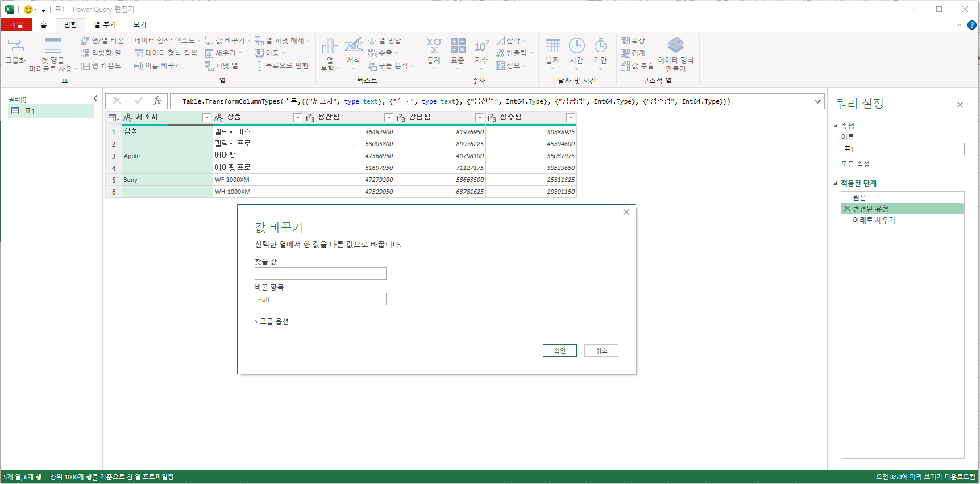
Task: Click 첫 행을 머리글로 사용 table icon
Action: (x=53, y=45)
